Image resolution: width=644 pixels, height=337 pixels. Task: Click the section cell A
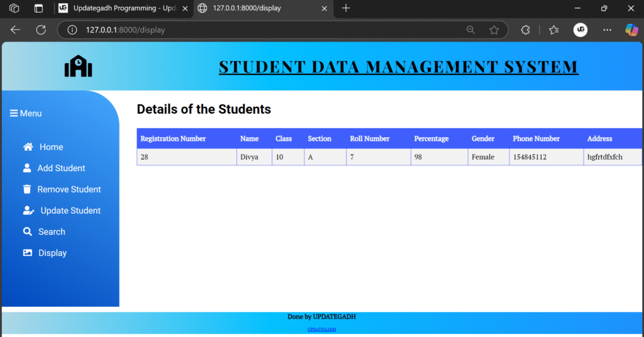(325, 157)
